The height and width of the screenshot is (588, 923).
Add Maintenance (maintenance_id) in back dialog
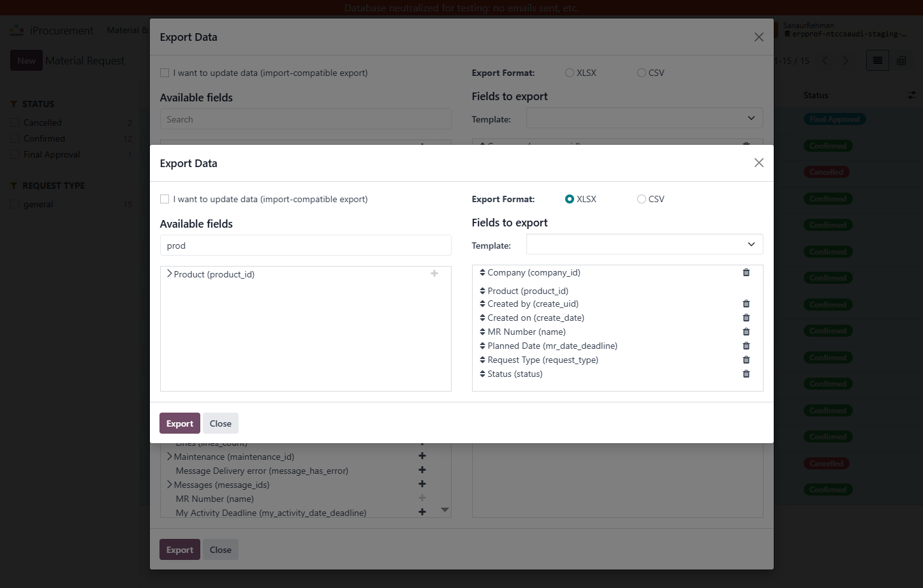click(x=422, y=456)
